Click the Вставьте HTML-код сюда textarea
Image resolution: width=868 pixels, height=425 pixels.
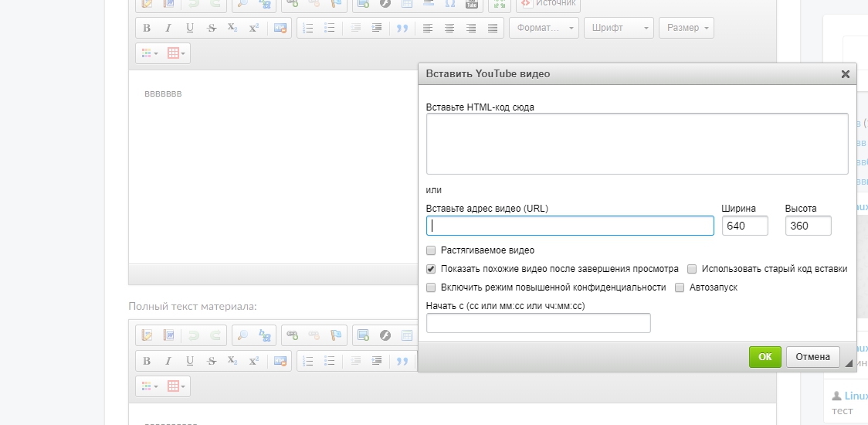coord(637,144)
